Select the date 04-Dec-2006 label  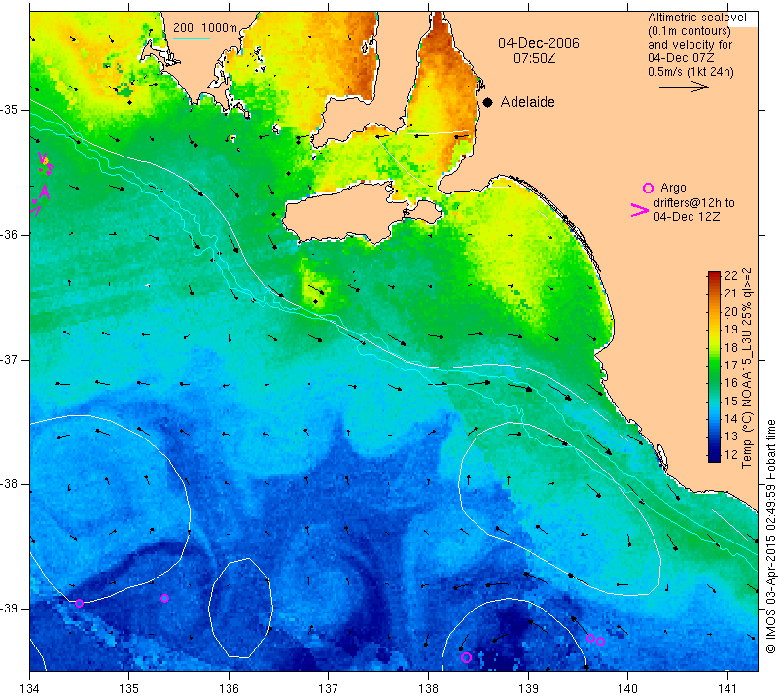(x=539, y=43)
